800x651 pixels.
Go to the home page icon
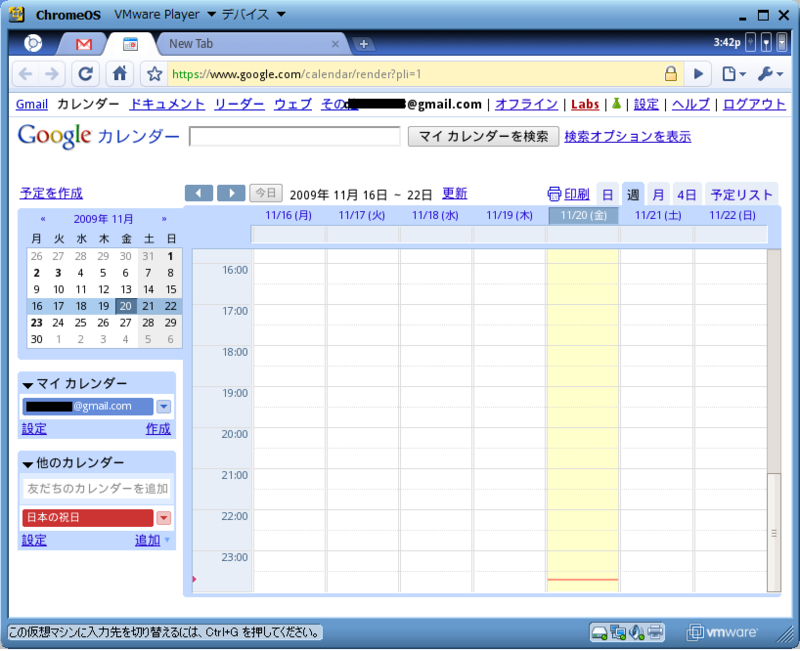click(x=120, y=74)
